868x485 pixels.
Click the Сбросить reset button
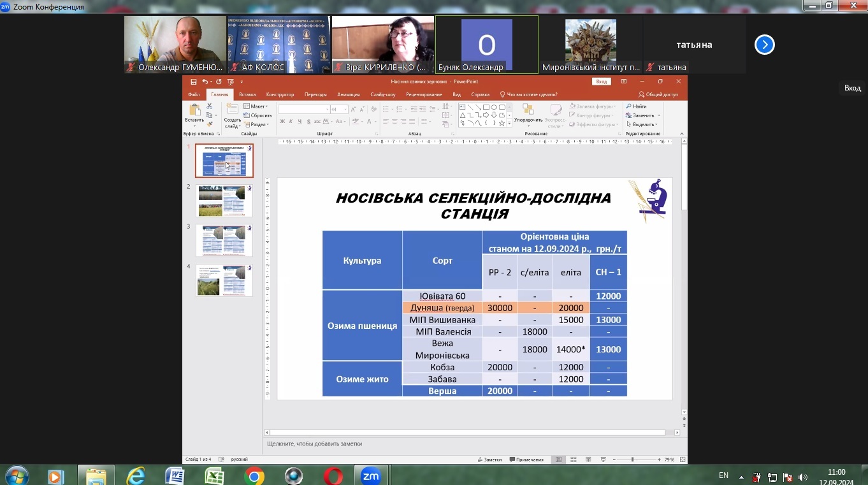[257, 115]
